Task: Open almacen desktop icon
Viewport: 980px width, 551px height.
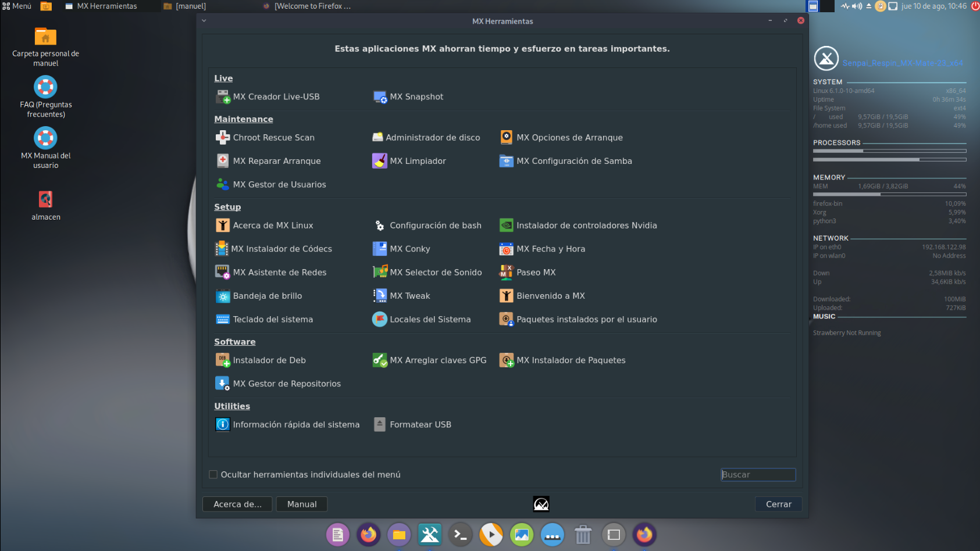Action: coord(45,206)
